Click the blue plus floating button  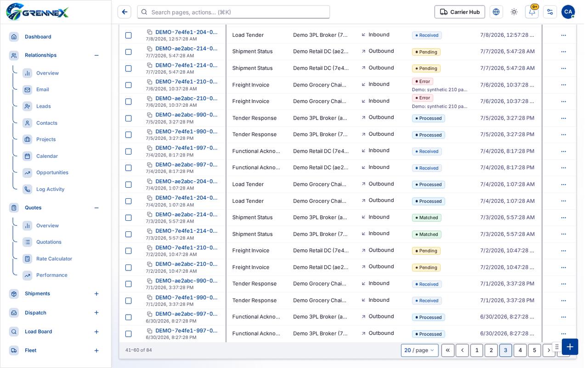click(x=570, y=347)
